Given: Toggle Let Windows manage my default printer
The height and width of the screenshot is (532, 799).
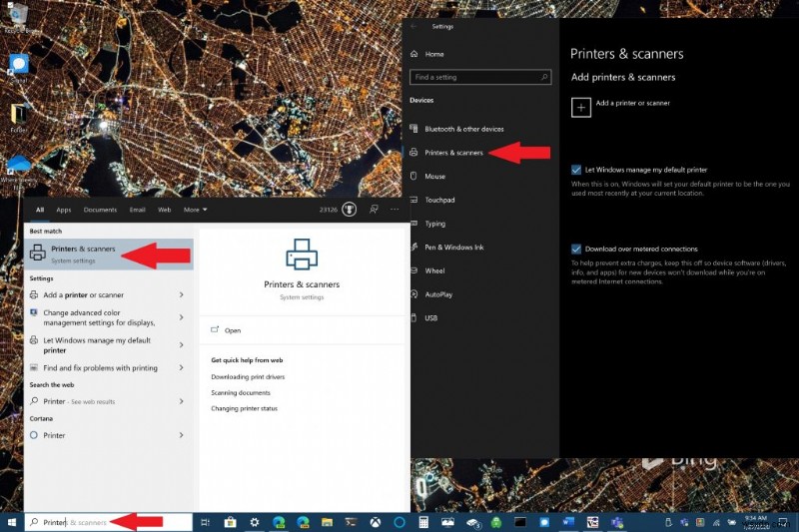Looking at the screenshot, I should [576, 170].
